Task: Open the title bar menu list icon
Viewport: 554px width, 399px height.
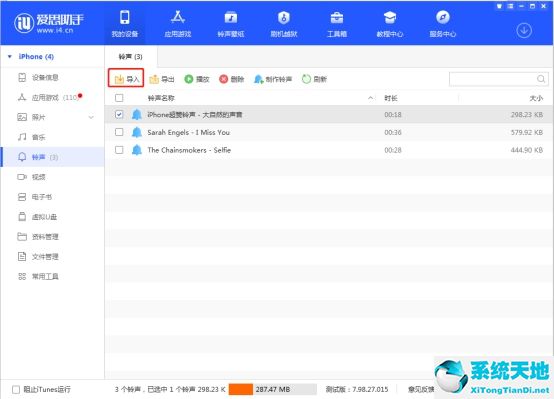Action: click(510, 6)
